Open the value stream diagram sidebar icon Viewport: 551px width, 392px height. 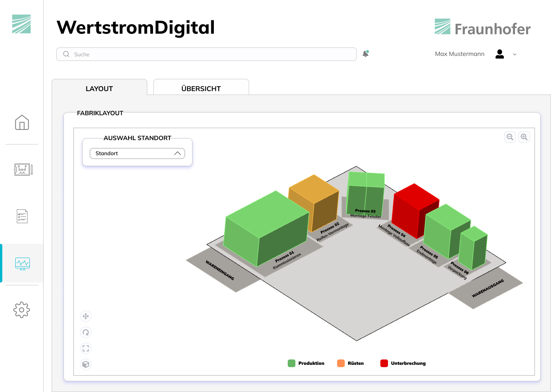click(23, 169)
